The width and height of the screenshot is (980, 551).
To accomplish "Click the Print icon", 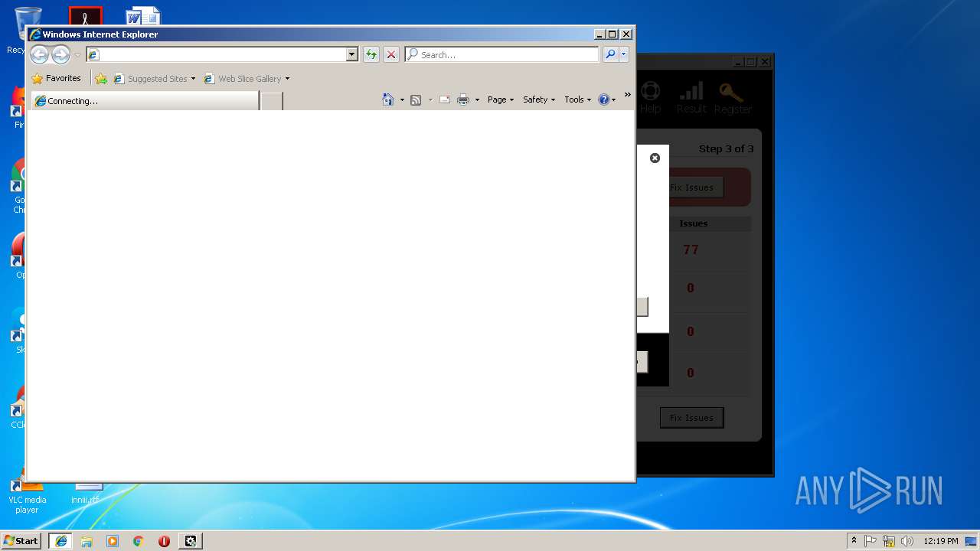I will [463, 99].
